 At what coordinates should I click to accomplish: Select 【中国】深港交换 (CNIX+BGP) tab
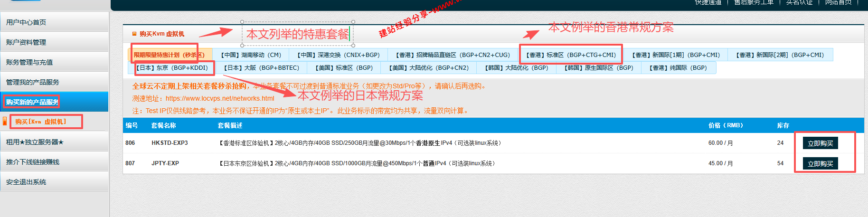pos(339,55)
